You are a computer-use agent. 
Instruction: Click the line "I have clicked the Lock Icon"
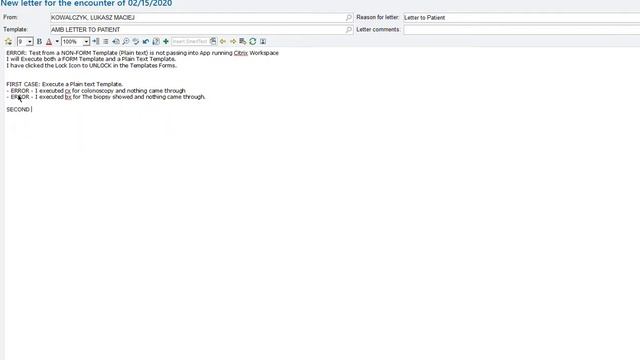(91, 65)
